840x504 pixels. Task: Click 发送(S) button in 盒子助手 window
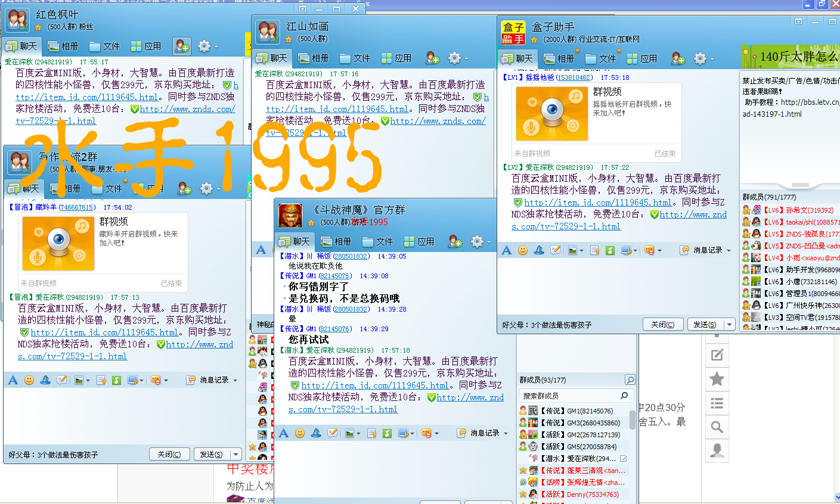tap(705, 325)
